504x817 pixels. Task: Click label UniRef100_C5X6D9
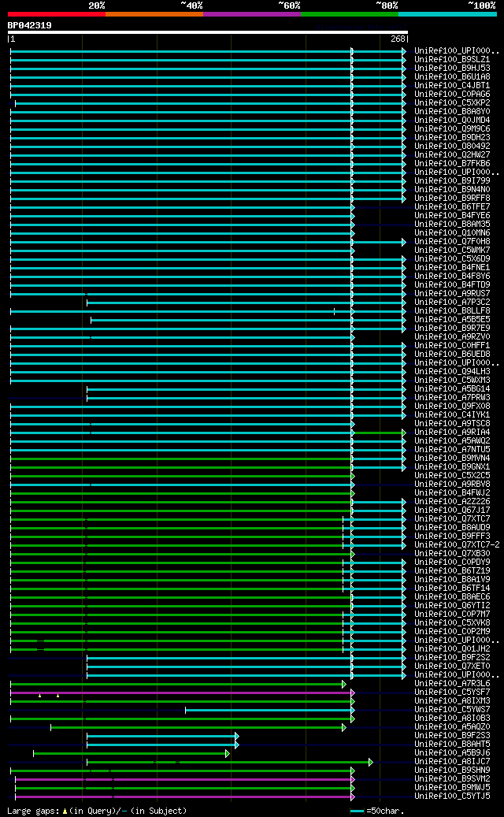[x=452, y=259]
